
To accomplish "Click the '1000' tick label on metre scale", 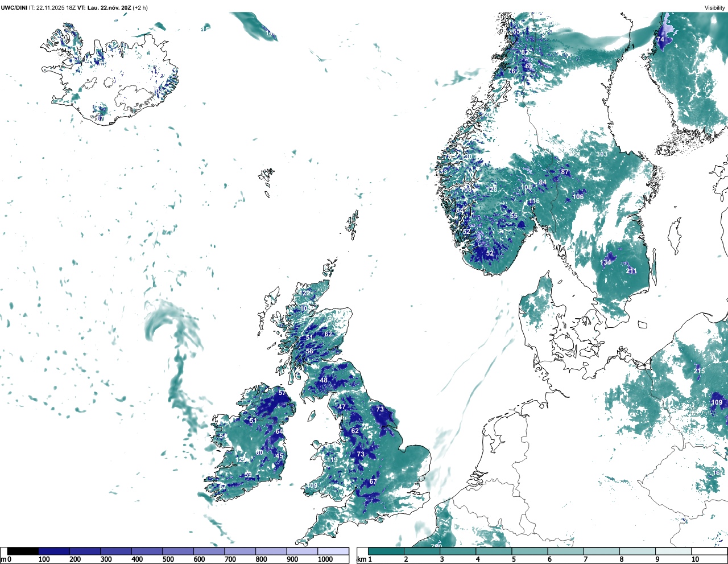I will click(x=325, y=559).
